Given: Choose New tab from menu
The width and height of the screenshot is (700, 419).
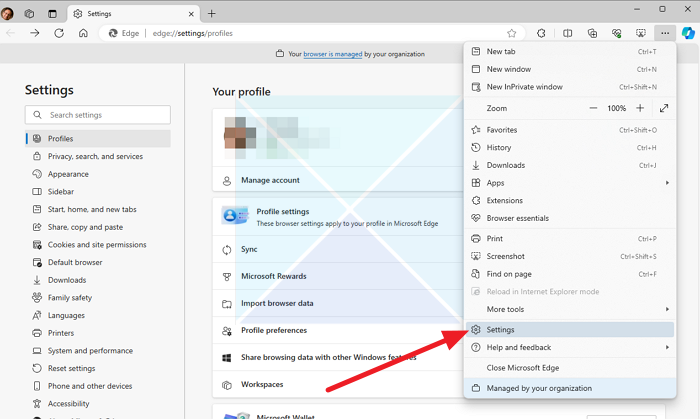Looking at the screenshot, I should coord(570,51).
